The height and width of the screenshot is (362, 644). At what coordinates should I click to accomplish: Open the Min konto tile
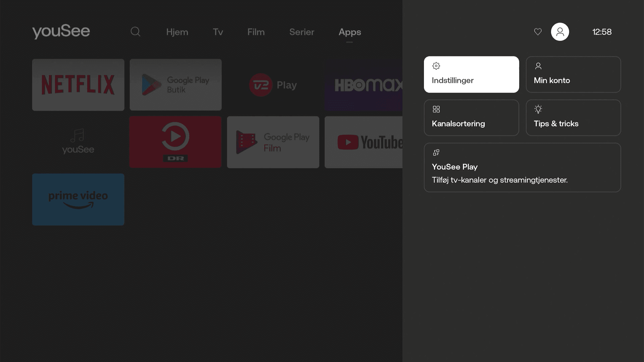tap(573, 74)
